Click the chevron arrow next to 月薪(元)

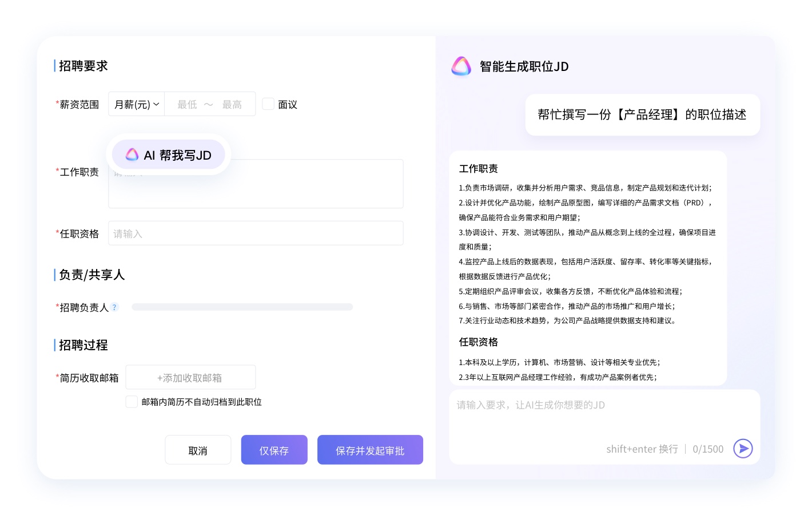(156, 104)
